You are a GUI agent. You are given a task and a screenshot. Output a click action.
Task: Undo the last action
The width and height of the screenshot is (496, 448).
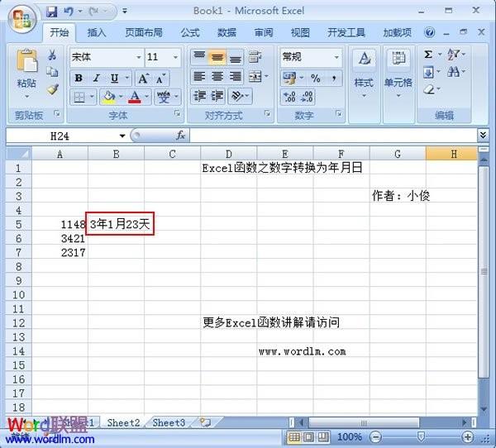(x=69, y=12)
